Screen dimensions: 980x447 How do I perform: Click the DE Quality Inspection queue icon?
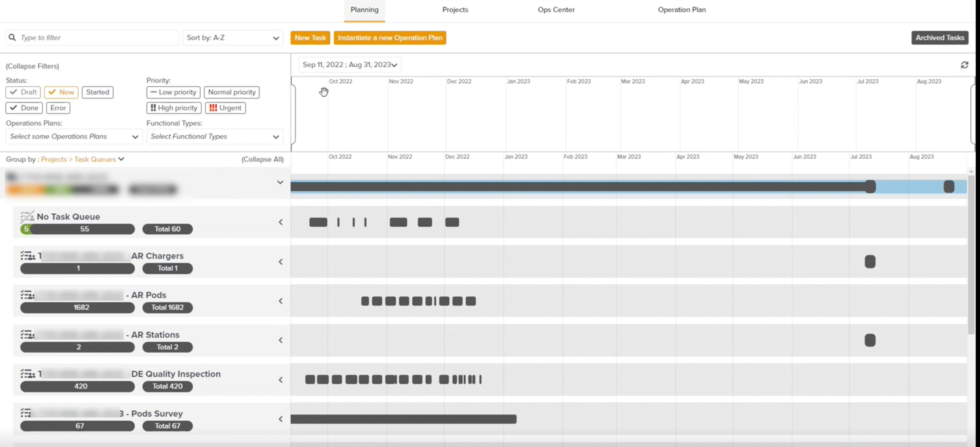coord(27,374)
